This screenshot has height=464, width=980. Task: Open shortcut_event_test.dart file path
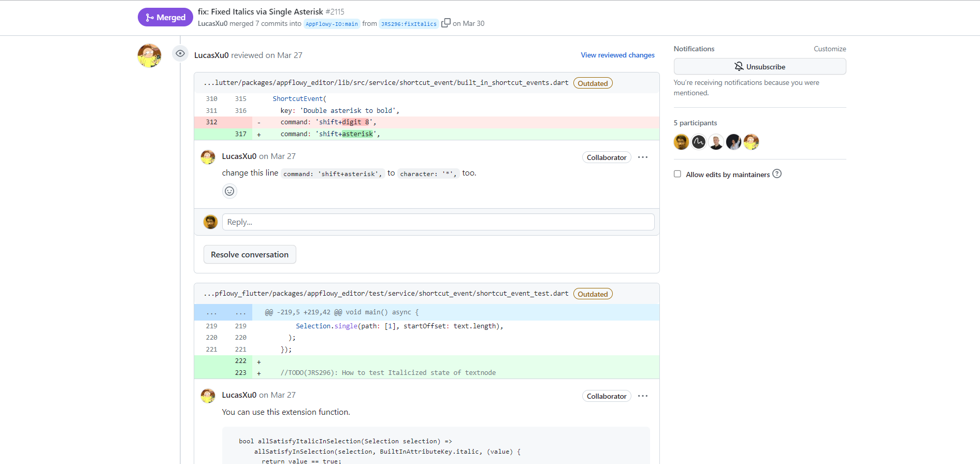[x=386, y=294]
